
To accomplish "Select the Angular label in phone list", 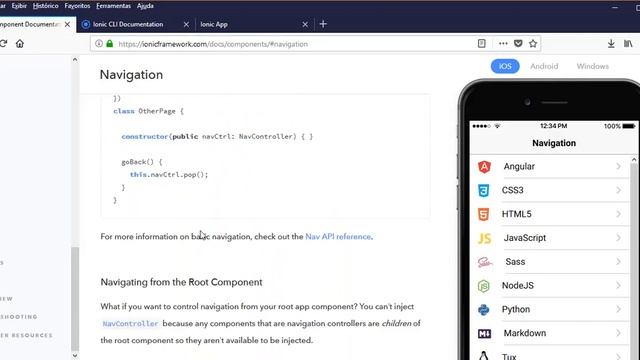I will click(519, 167).
